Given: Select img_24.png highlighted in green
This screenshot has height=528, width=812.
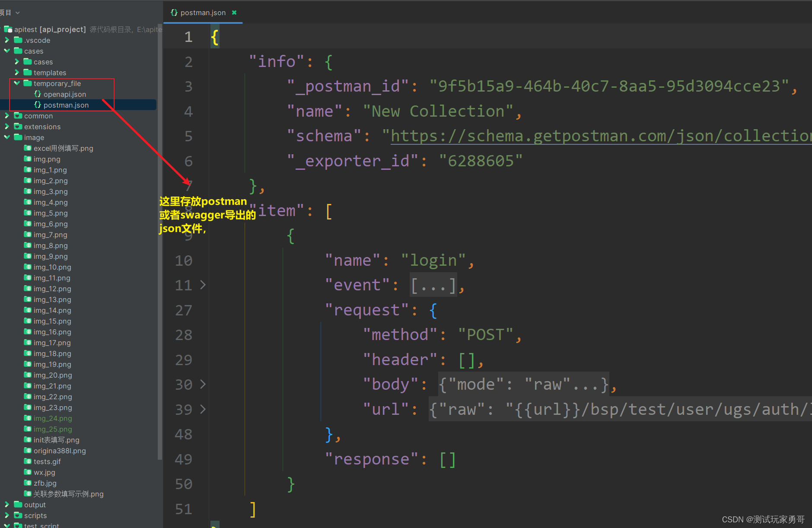Looking at the screenshot, I should pos(53,418).
